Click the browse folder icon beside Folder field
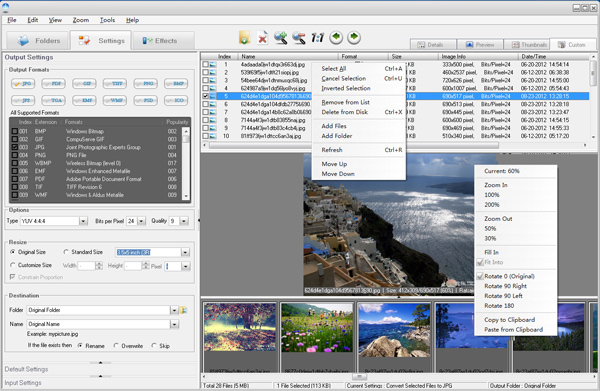Screen dimensions: 600x391 coord(184,310)
